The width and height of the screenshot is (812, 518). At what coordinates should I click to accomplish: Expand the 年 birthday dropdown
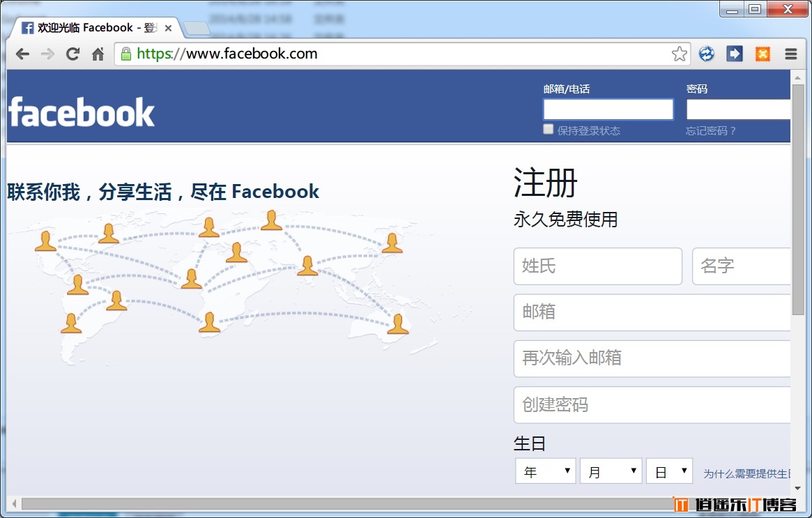pyautogui.click(x=545, y=471)
